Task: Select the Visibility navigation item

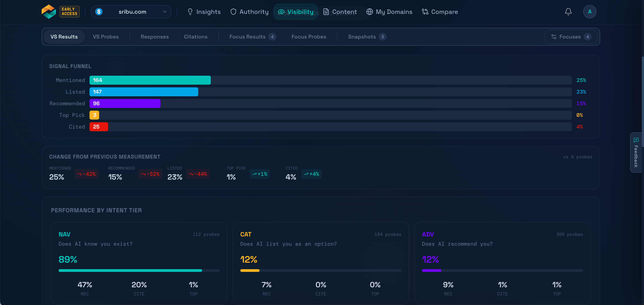Action: (x=296, y=12)
